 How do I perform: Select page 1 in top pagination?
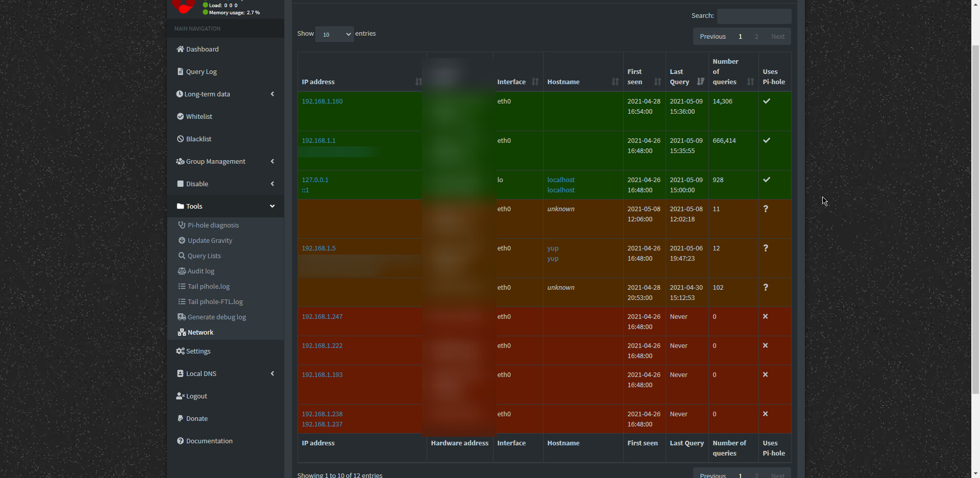[740, 36]
